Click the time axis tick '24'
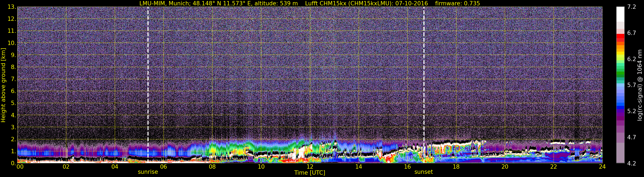The height and width of the screenshot is (177, 644). 602,167
